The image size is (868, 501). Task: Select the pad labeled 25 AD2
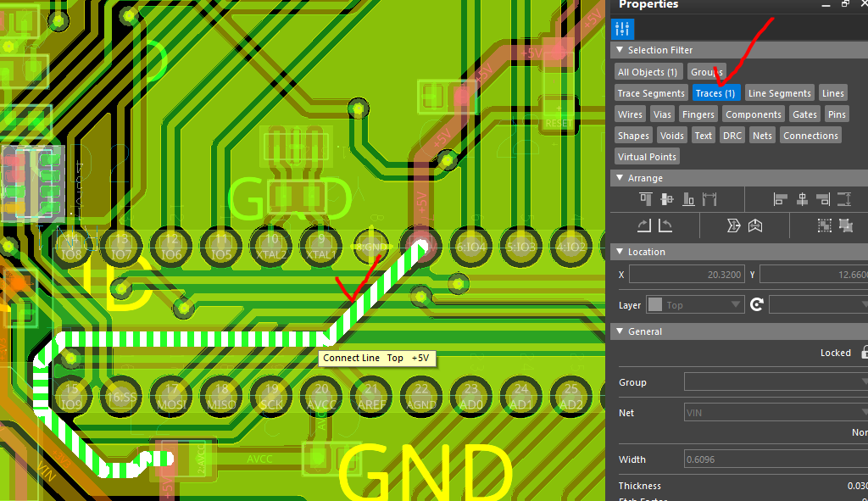click(570, 397)
